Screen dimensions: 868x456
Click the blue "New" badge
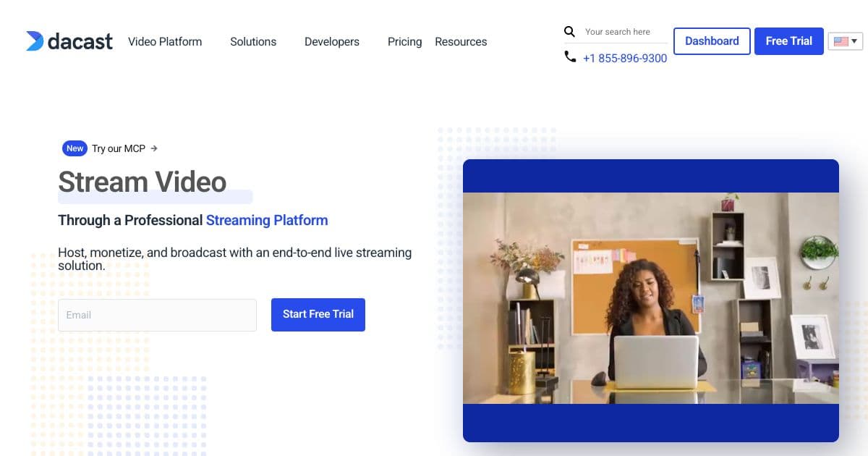[x=75, y=148]
